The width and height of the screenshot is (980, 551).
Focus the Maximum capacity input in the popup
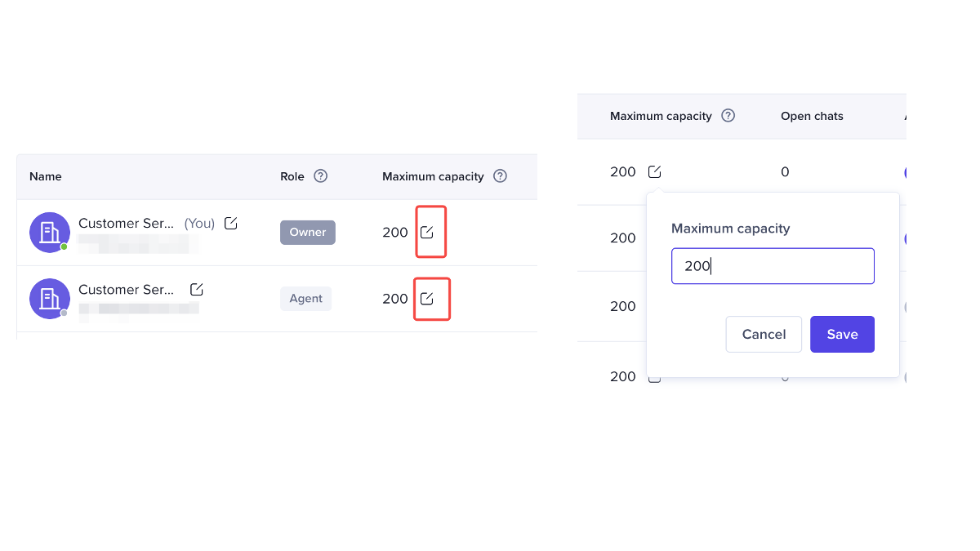[773, 266]
